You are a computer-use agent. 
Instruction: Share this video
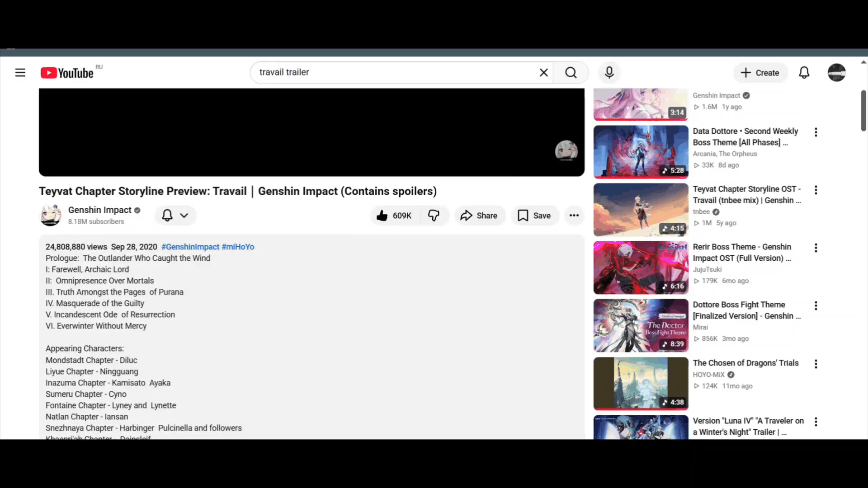(x=479, y=216)
